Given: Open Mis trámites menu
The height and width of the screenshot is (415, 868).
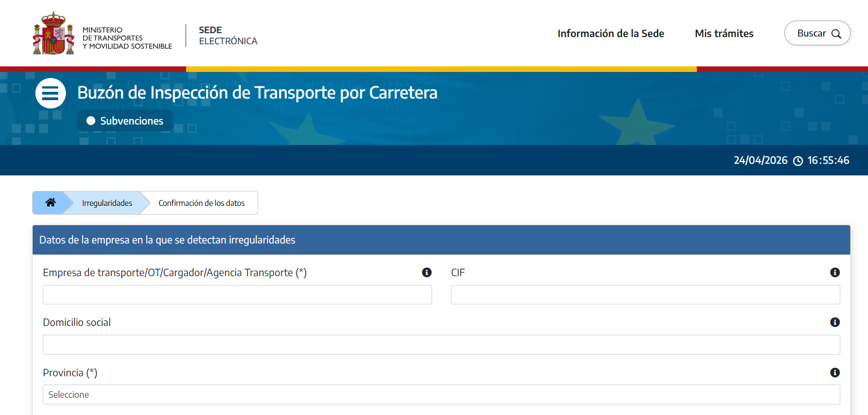Looking at the screenshot, I should click(724, 34).
